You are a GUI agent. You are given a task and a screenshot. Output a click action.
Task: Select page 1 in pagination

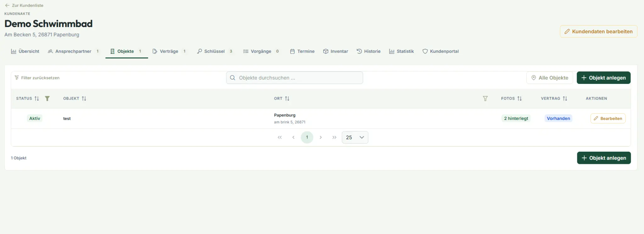(x=307, y=137)
